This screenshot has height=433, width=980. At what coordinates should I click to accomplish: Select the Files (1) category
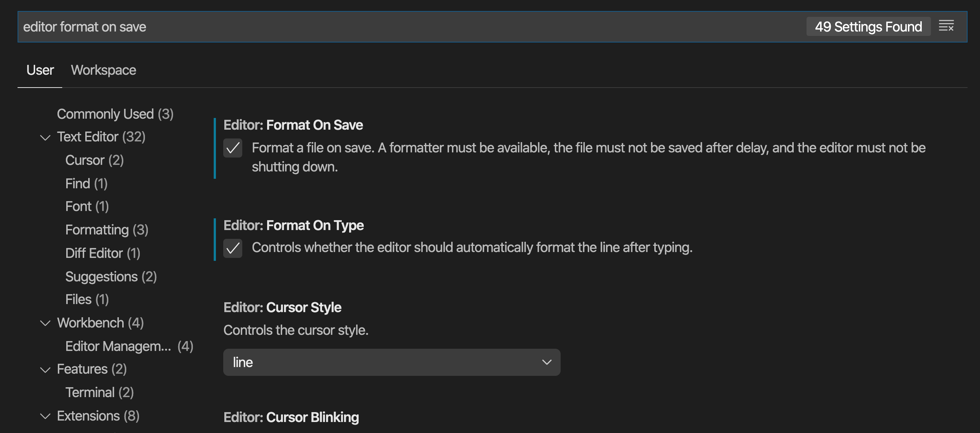click(87, 299)
